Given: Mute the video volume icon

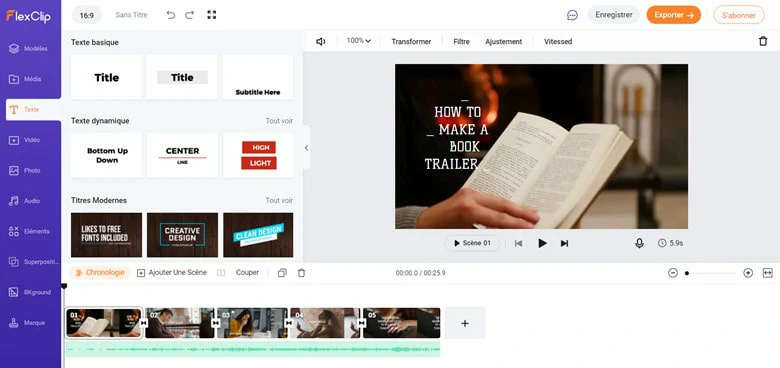Looking at the screenshot, I should (x=320, y=41).
